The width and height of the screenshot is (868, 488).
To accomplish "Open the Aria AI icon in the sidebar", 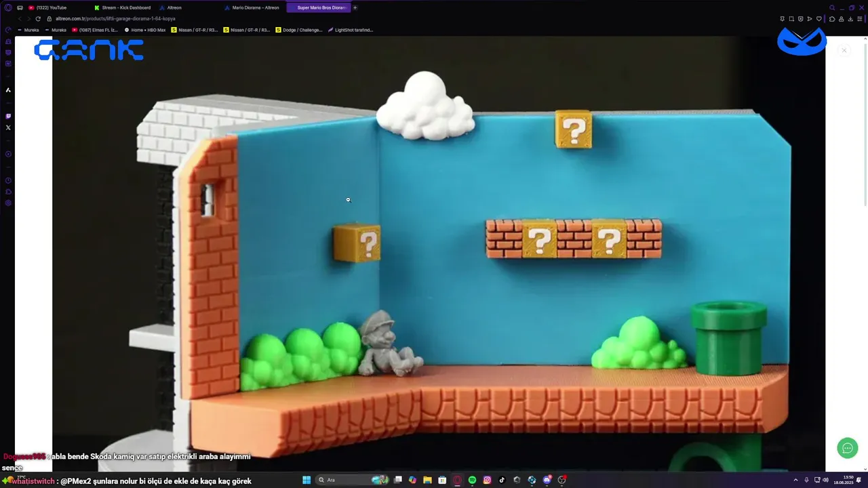I will (8, 89).
